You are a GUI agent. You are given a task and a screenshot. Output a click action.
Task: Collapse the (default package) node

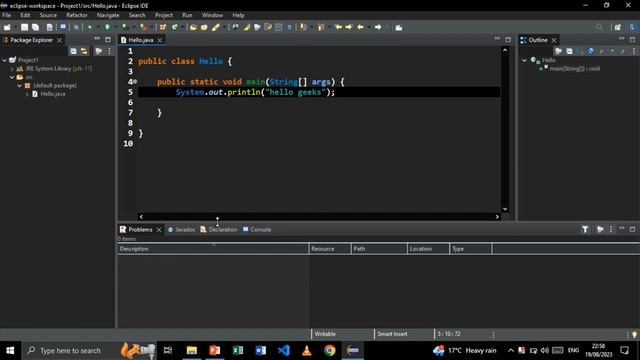click(19, 86)
